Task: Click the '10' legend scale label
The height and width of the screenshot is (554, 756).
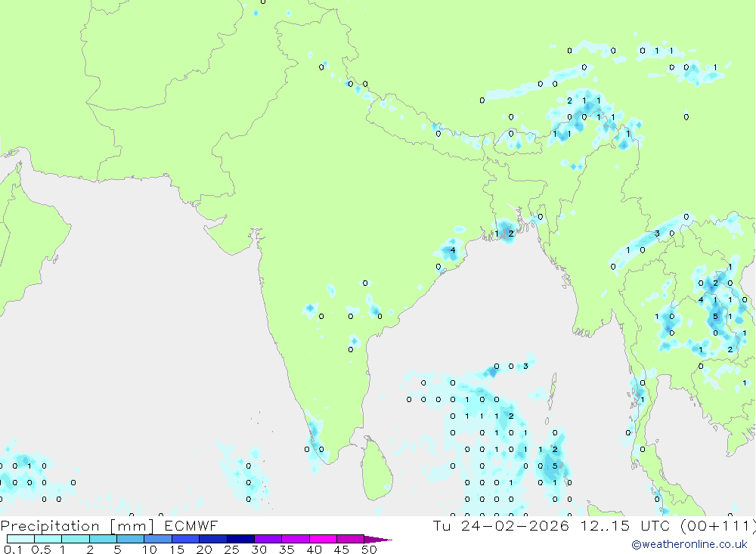Action: 150,549
